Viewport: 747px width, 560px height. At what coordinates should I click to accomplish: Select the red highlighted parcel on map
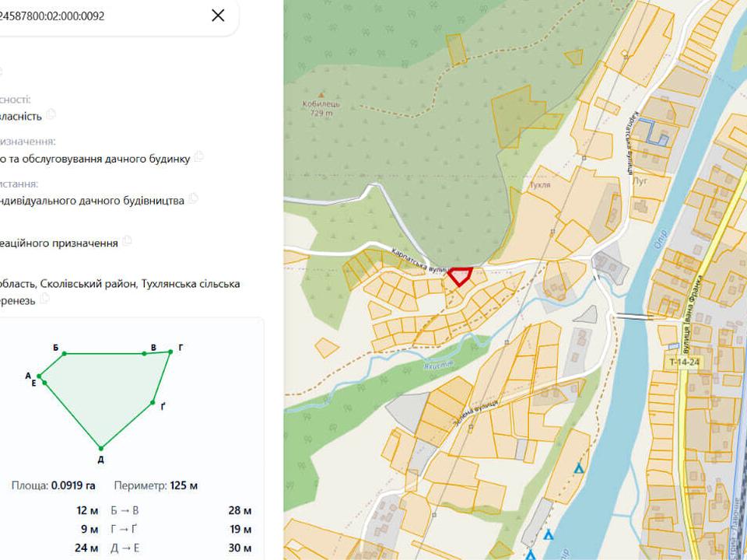pos(459,276)
